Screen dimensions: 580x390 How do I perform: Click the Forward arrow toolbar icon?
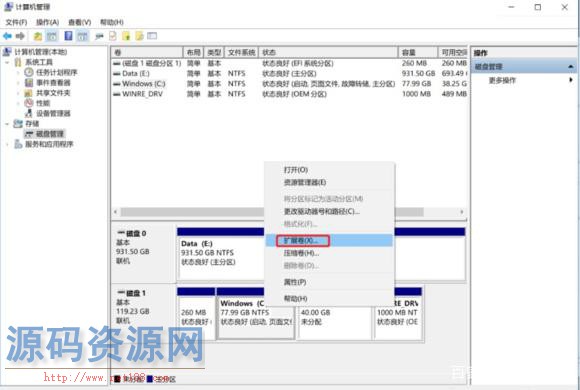pyautogui.click(x=20, y=36)
